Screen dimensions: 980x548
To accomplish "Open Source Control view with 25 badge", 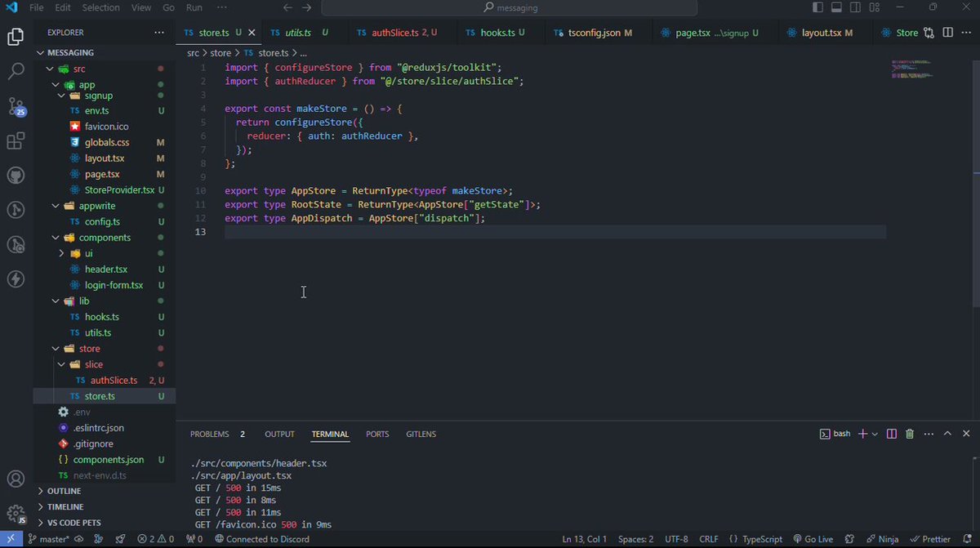I will pos(16,107).
